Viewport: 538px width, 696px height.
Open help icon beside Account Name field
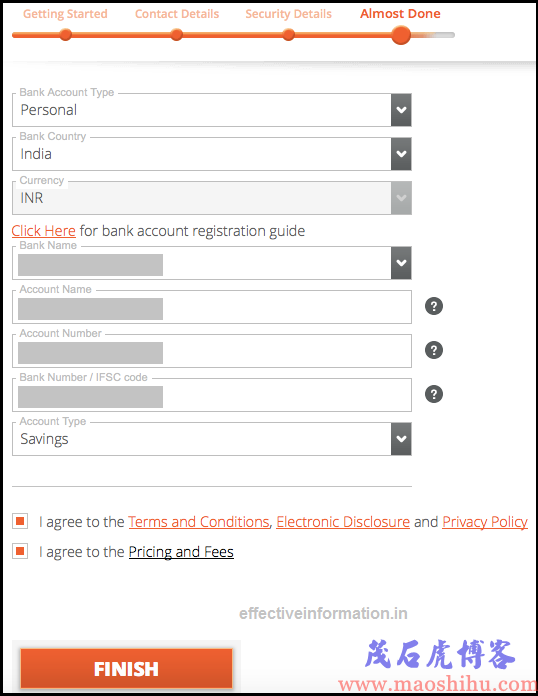(x=434, y=306)
